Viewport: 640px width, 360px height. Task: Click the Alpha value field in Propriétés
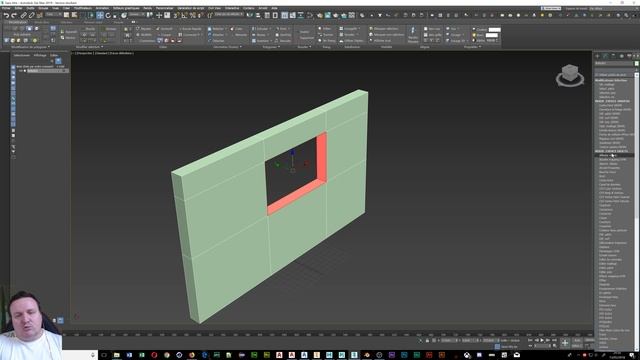[x=491, y=40]
